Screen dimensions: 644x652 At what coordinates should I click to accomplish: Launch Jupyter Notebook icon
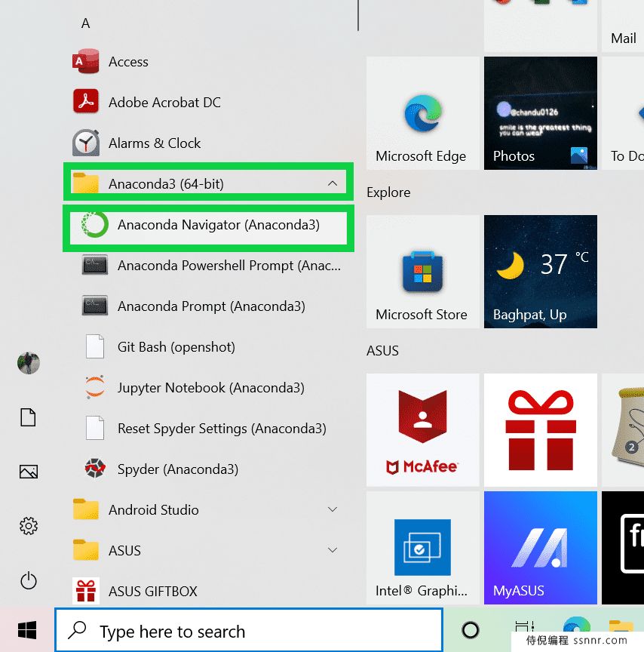pyautogui.click(x=95, y=387)
